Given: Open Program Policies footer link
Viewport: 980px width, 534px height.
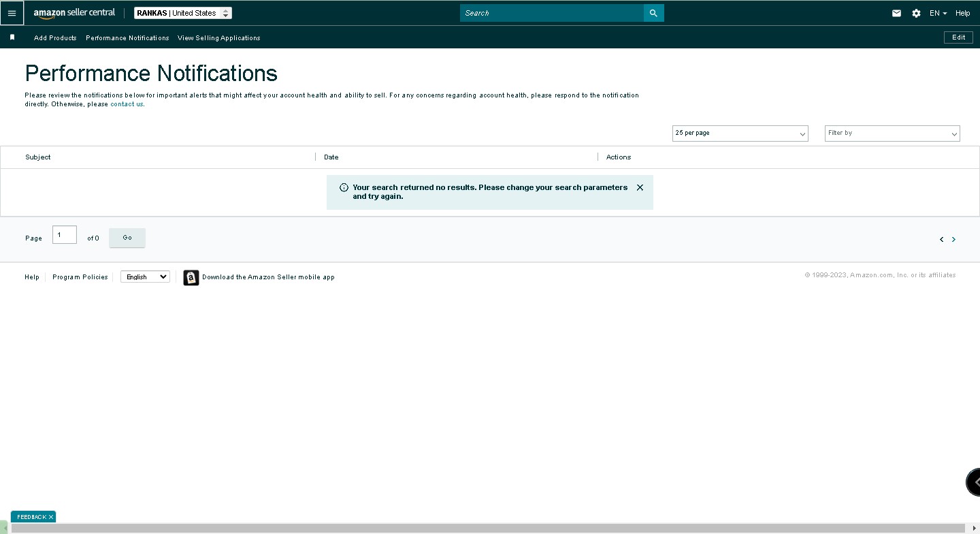Looking at the screenshot, I should [80, 277].
